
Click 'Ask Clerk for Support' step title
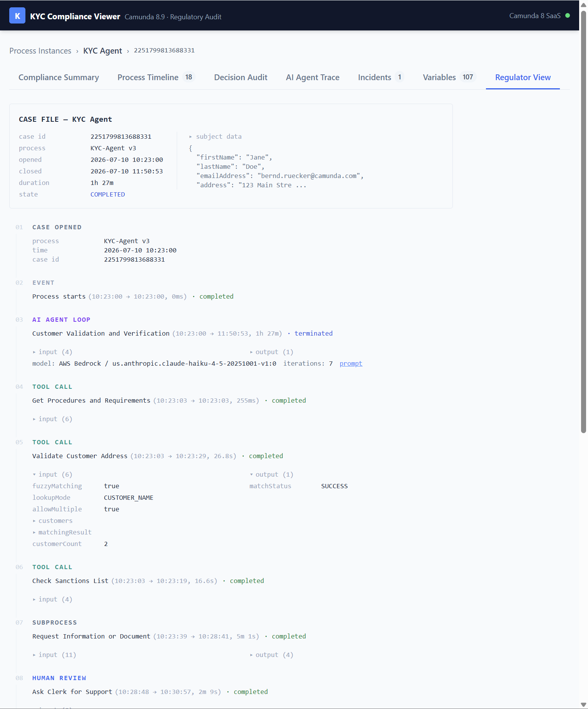point(72,692)
